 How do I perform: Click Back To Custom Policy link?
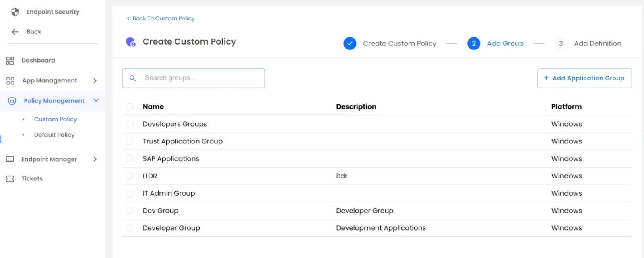tap(161, 18)
